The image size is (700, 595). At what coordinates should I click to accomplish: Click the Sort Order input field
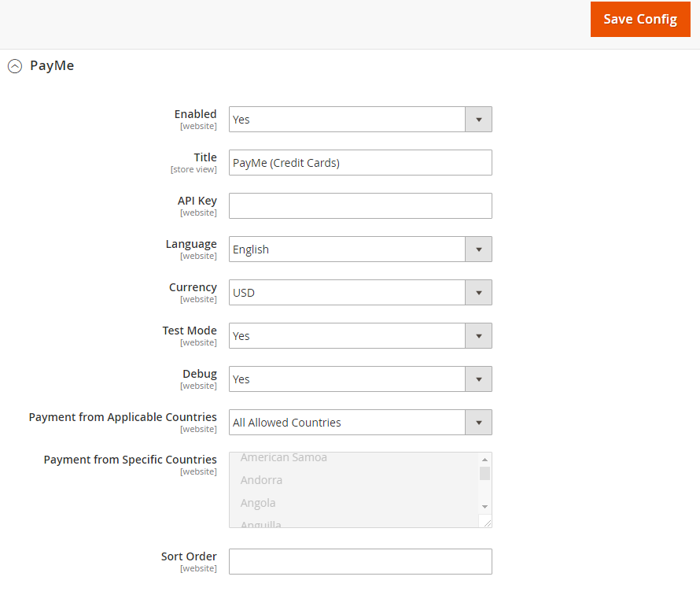360,562
